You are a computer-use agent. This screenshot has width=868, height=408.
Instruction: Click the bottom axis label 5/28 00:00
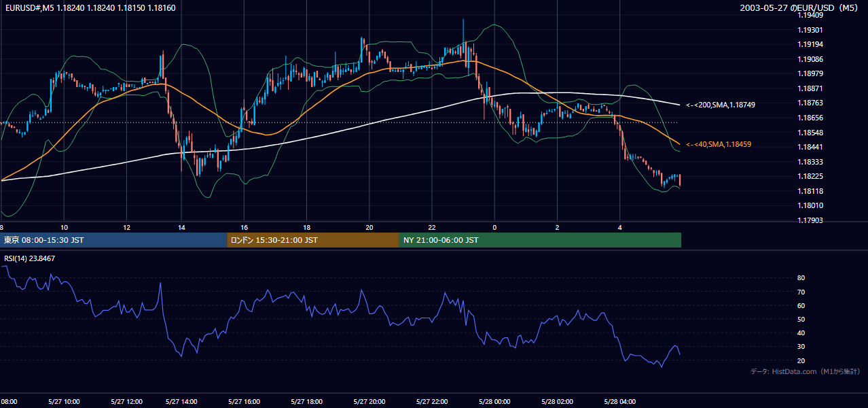[494, 401]
